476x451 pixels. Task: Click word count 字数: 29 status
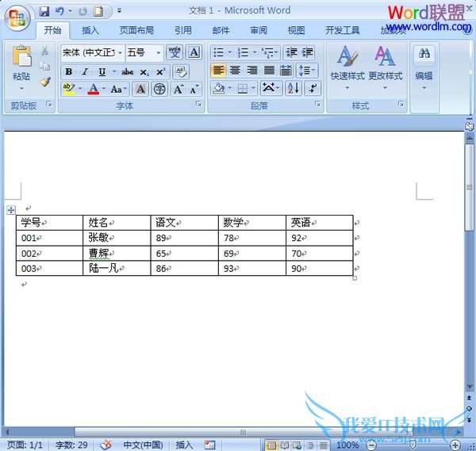click(x=71, y=445)
